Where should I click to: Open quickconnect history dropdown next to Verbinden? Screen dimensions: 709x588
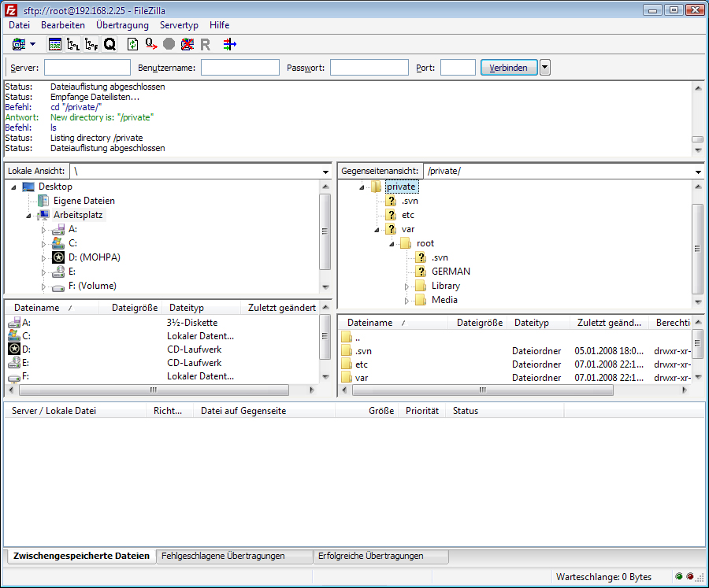545,68
